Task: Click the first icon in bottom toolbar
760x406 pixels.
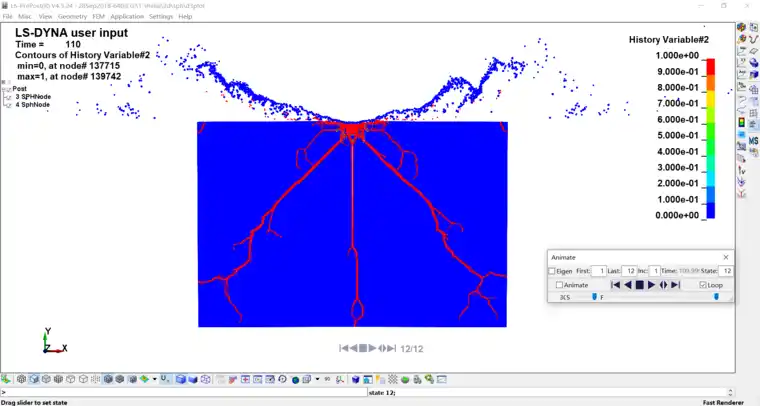Action: 6,379
